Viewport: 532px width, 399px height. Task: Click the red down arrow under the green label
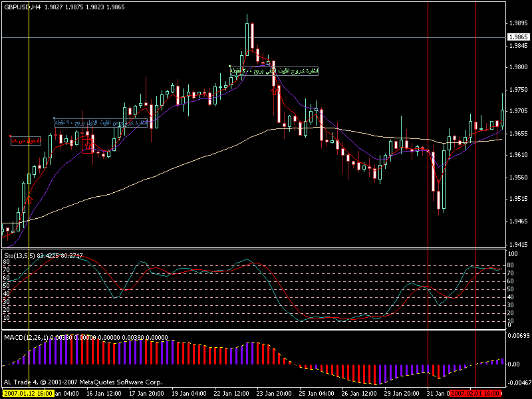[x=274, y=92]
